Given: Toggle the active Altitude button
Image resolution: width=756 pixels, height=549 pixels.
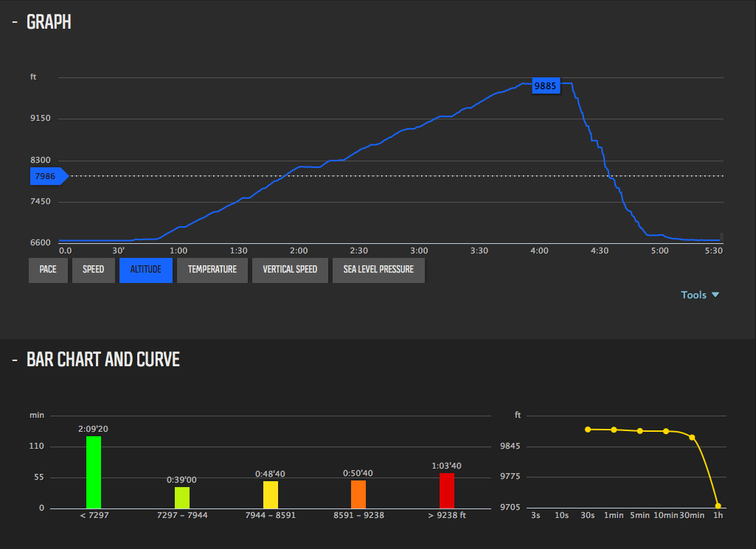Looking at the screenshot, I should point(145,270).
